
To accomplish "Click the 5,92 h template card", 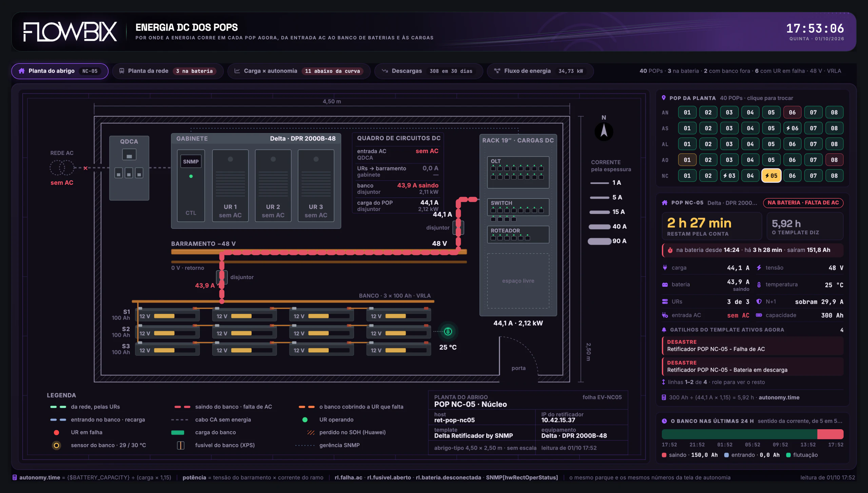I will 805,226.
